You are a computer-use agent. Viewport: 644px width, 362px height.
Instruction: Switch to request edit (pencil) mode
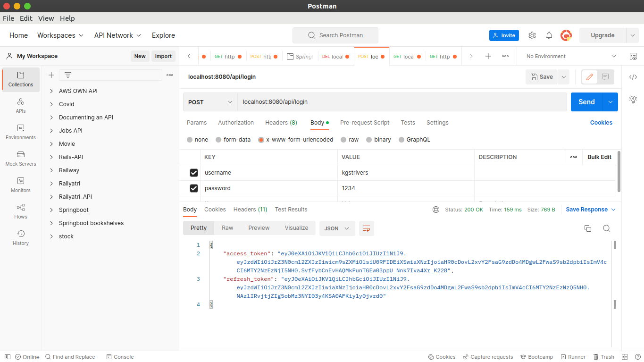point(589,77)
